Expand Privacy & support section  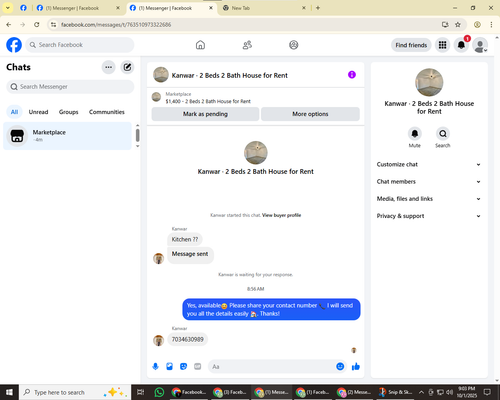(429, 216)
